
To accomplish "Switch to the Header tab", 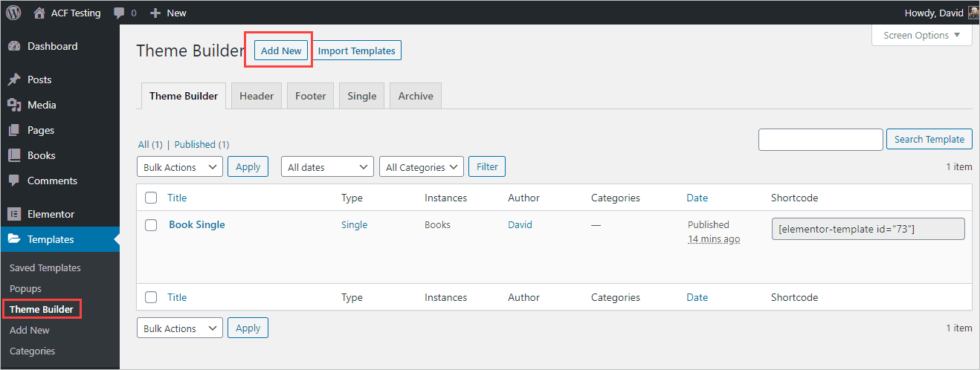I will click(x=257, y=96).
